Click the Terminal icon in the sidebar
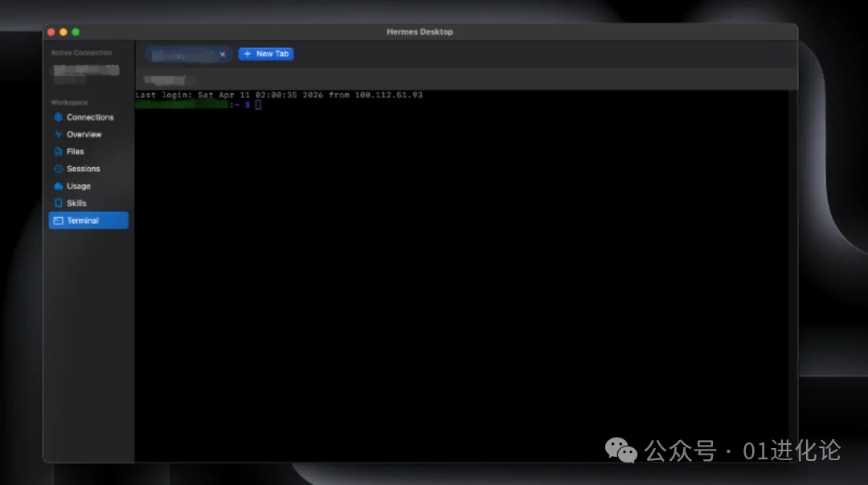The image size is (868, 485). coord(59,220)
